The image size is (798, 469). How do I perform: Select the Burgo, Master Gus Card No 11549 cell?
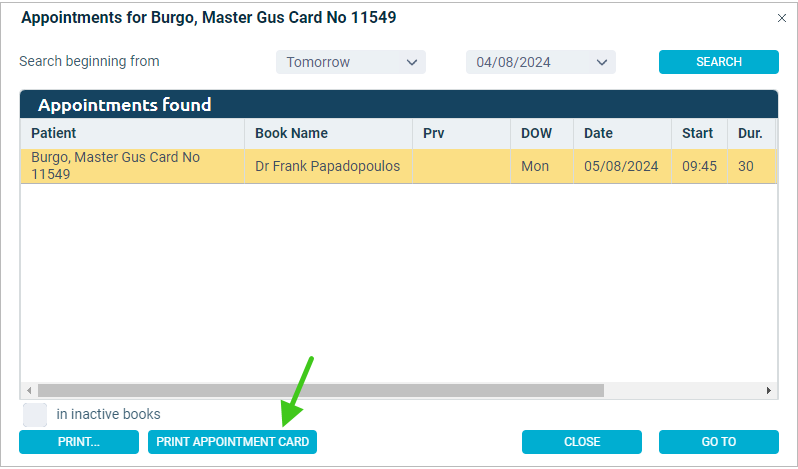(132, 166)
